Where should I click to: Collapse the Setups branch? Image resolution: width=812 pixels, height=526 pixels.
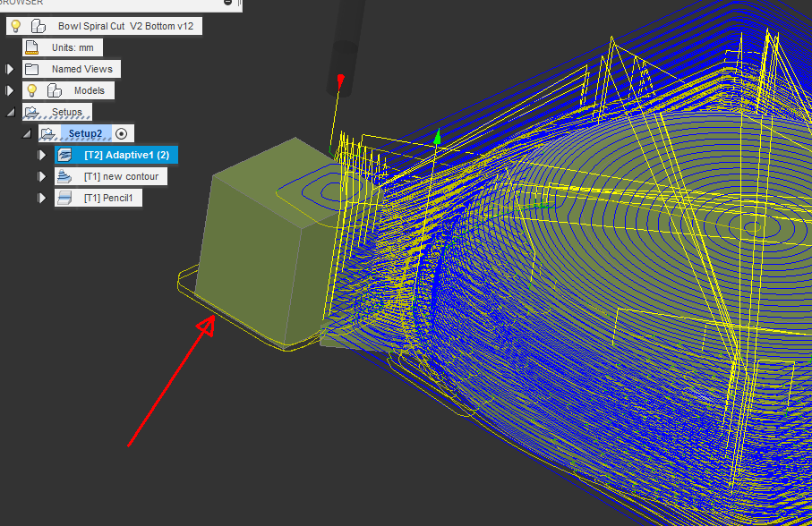tap(8, 111)
